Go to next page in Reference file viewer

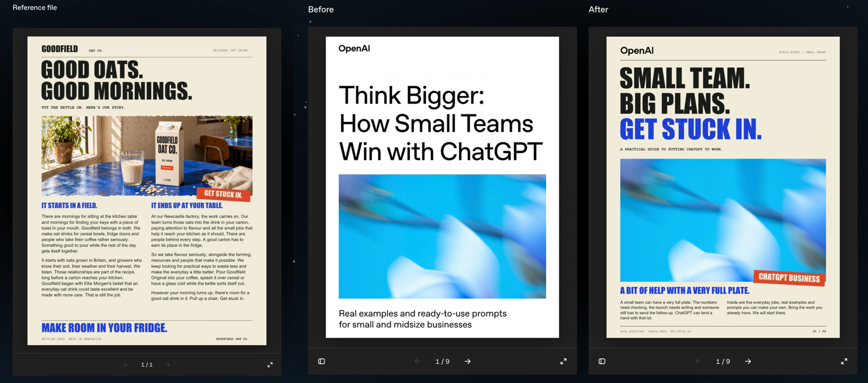pyautogui.click(x=168, y=365)
